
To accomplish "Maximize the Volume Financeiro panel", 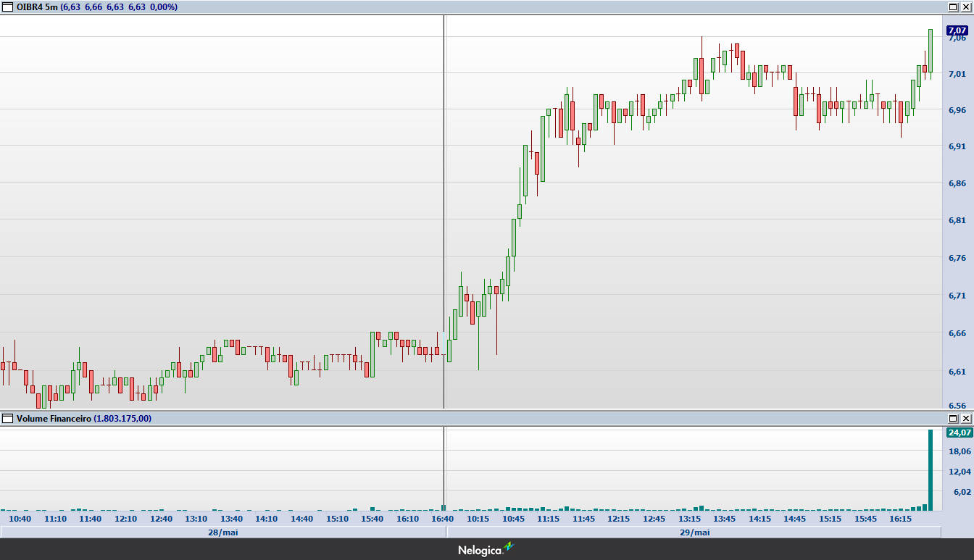I will [953, 418].
